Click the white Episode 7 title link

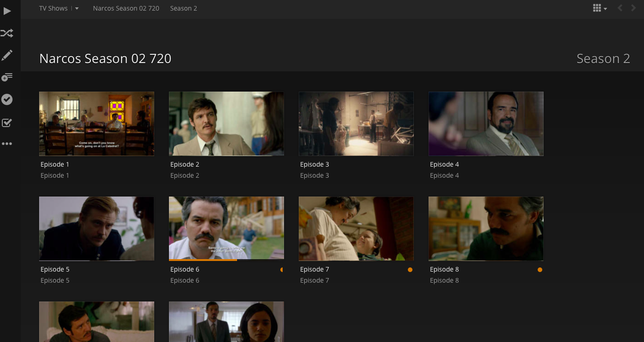pyautogui.click(x=314, y=269)
